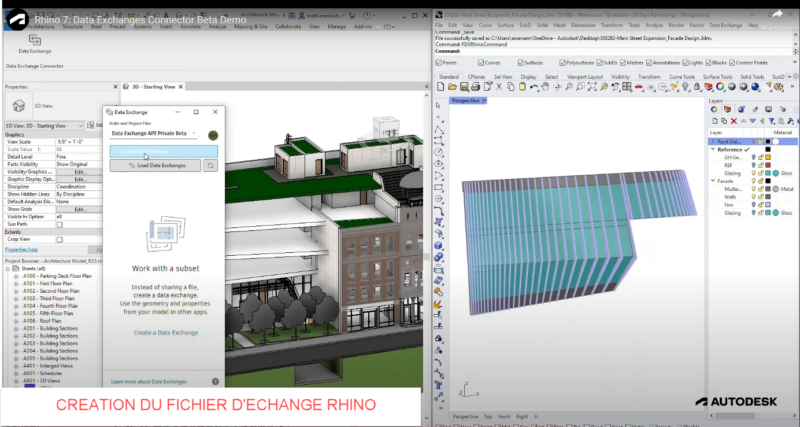The width and height of the screenshot is (800, 427).
Task: Click the refresh icon beside Load Data Exchanges
Action: point(210,165)
